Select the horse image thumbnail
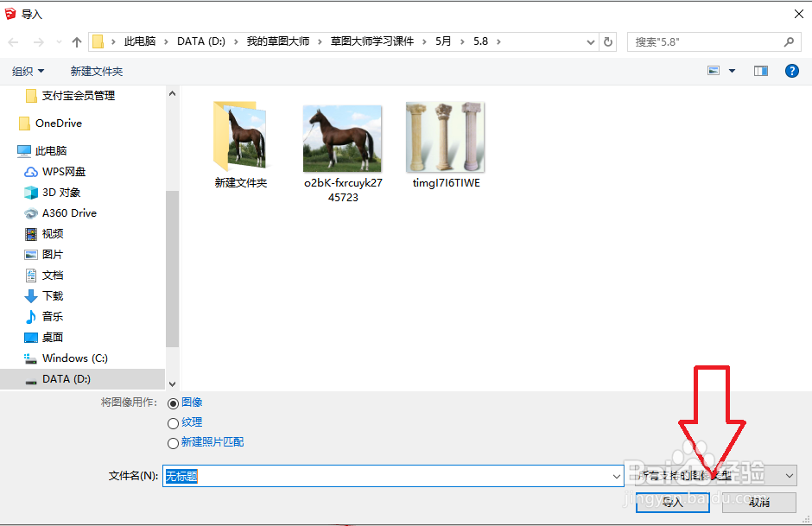 pos(342,138)
